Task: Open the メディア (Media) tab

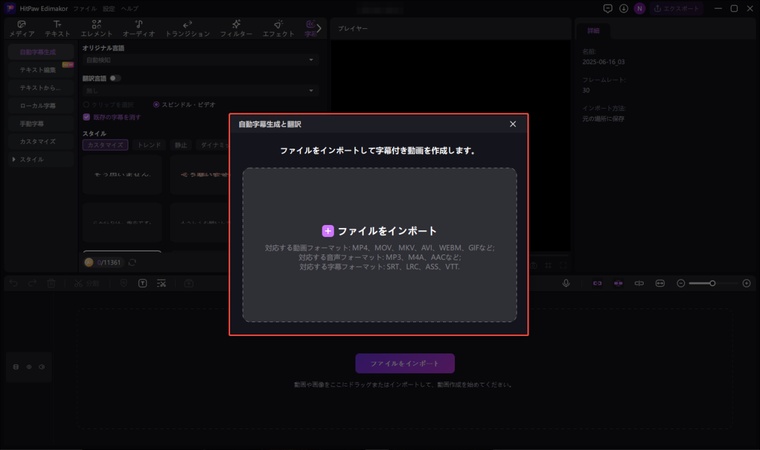Action: pos(22,29)
